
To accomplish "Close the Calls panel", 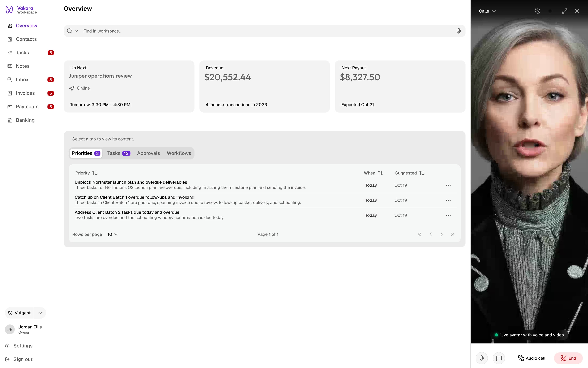I will [x=577, y=11].
